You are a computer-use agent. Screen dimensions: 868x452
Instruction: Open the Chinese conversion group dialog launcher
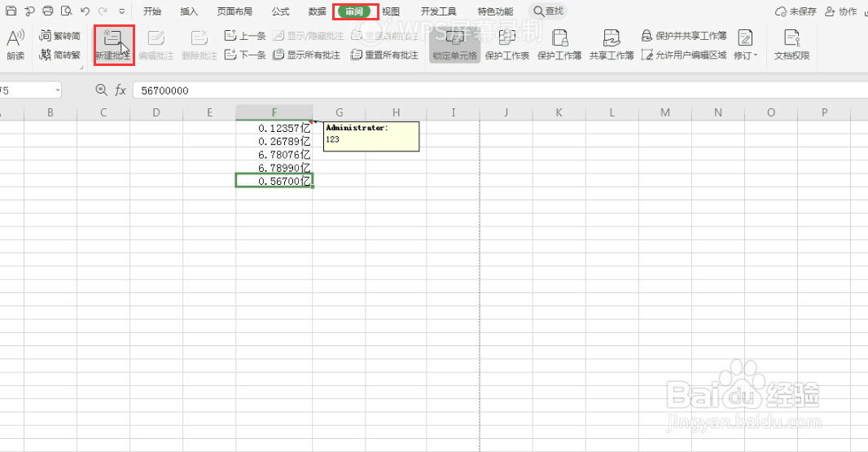coord(81,67)
